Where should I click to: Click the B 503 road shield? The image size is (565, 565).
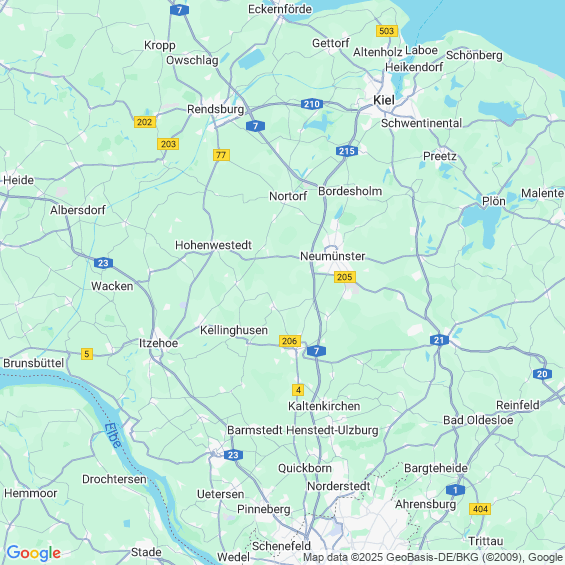(x=387, y=31)
